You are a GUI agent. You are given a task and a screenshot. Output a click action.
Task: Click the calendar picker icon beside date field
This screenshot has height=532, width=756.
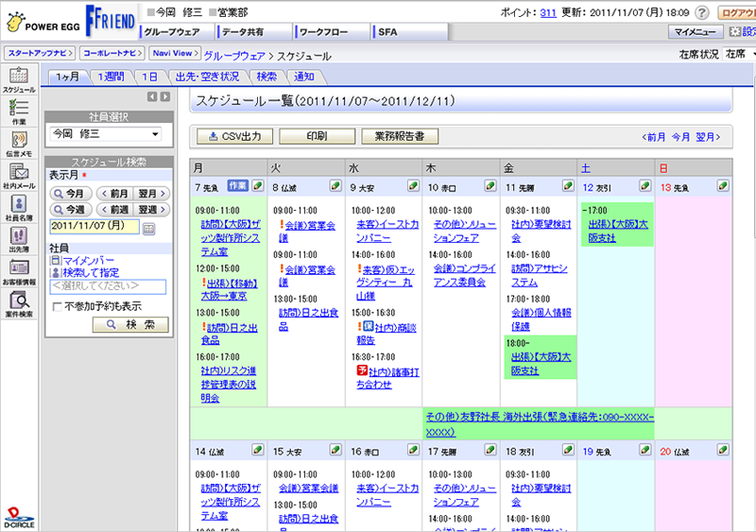[149, 229]
